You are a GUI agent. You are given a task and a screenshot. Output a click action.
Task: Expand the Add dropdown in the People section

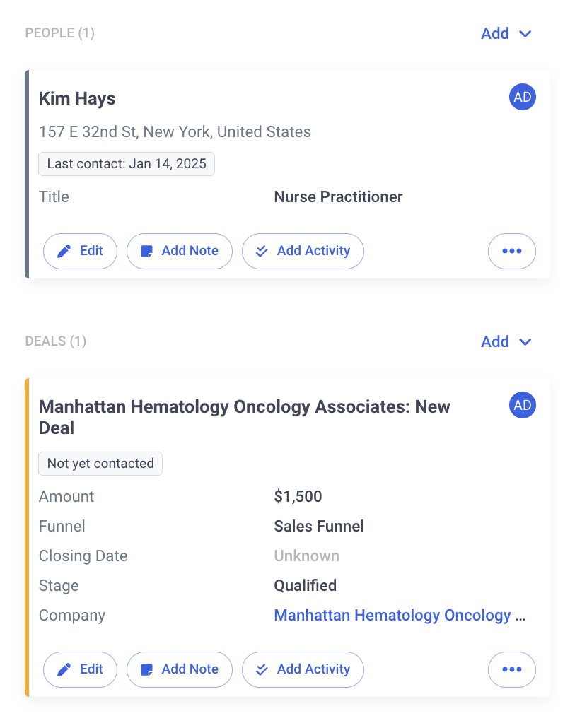tap(506, 33)
